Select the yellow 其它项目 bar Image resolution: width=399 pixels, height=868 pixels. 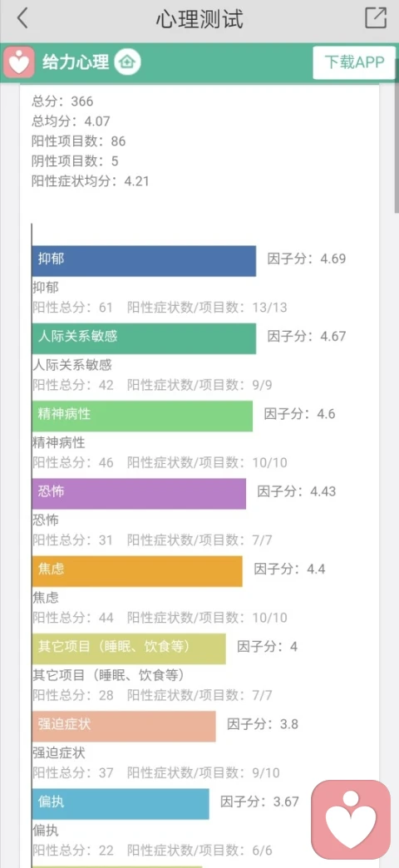coord(129,649)
